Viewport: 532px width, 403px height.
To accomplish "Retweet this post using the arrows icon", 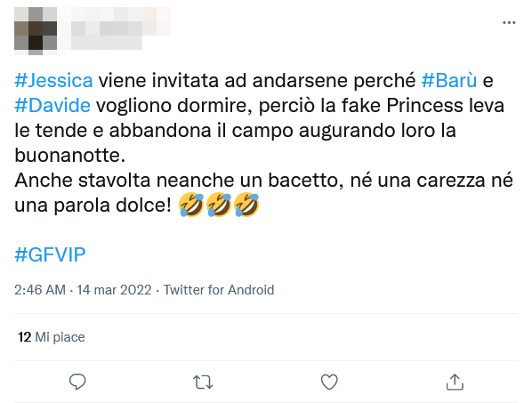I will coord(203,382).
